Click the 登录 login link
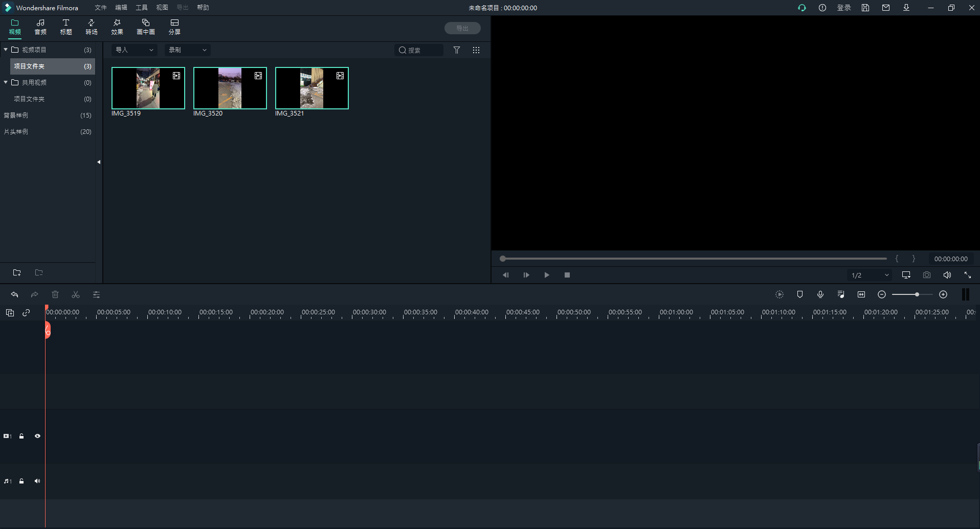 point(843,8)
